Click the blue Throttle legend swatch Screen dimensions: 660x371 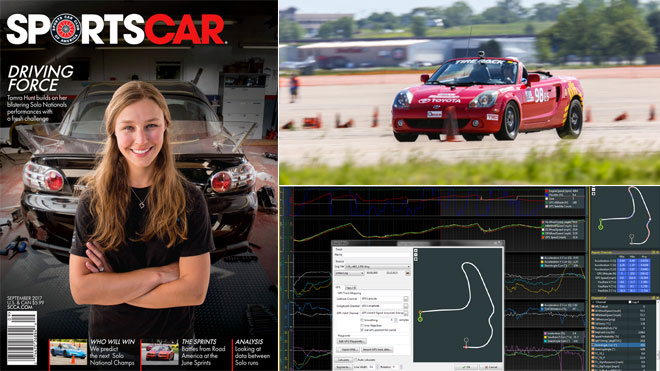coord(546,195)
